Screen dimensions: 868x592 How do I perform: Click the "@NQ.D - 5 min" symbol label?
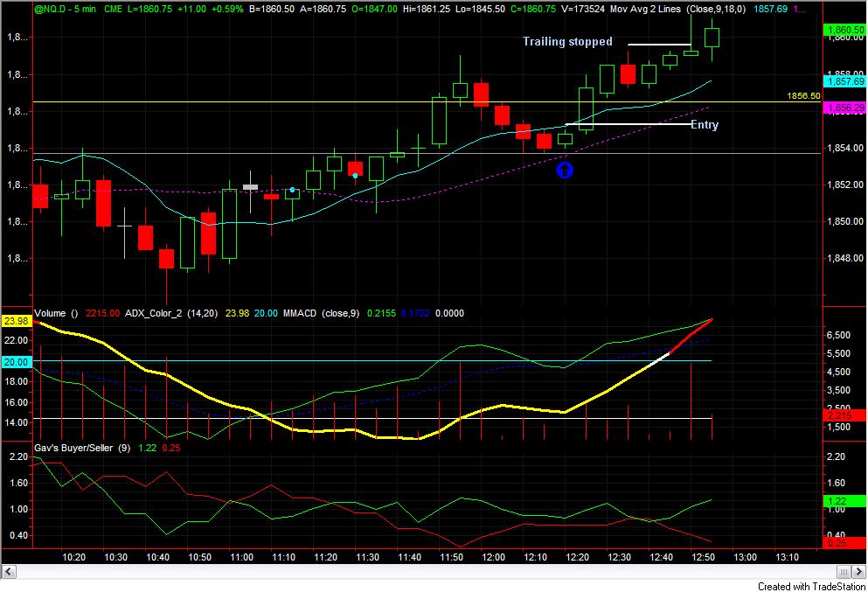[x=65, y=9]
